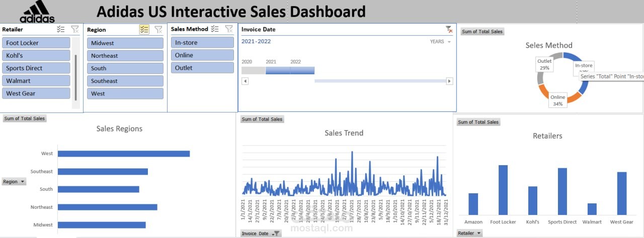
Task: Filter by West in Region slicer
Action: click(125, 93)
